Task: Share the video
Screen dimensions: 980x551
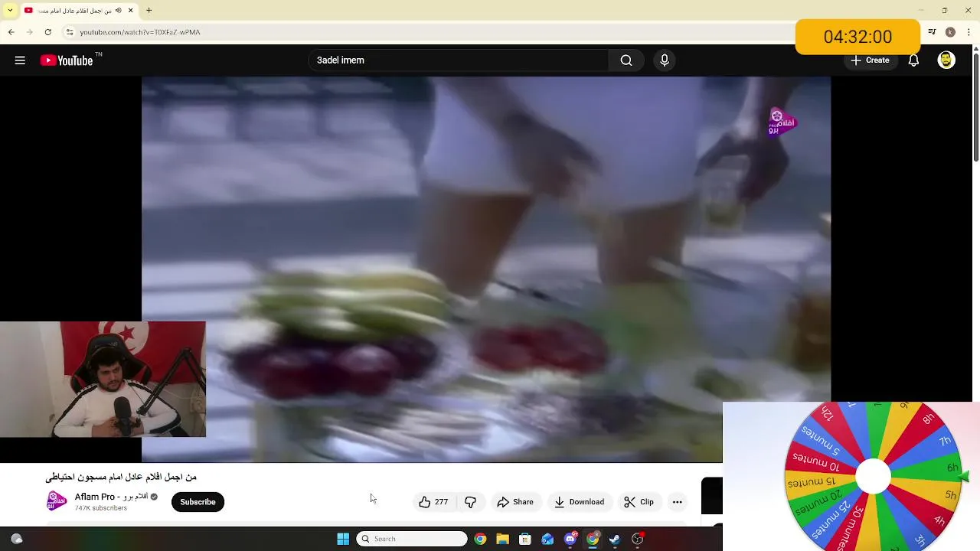Action: (x=515, y=502)
